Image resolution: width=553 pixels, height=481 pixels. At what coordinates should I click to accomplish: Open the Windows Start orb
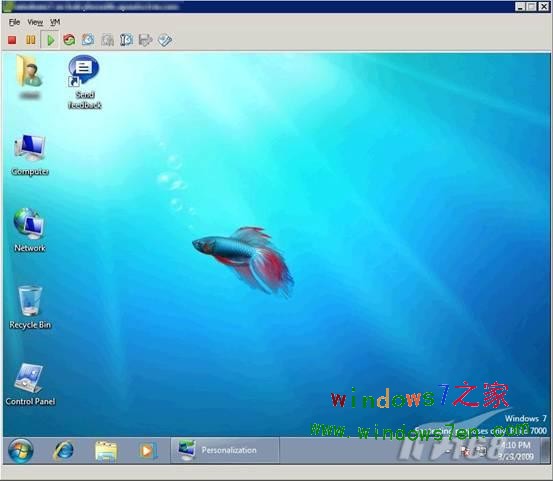tap(20, 451)
